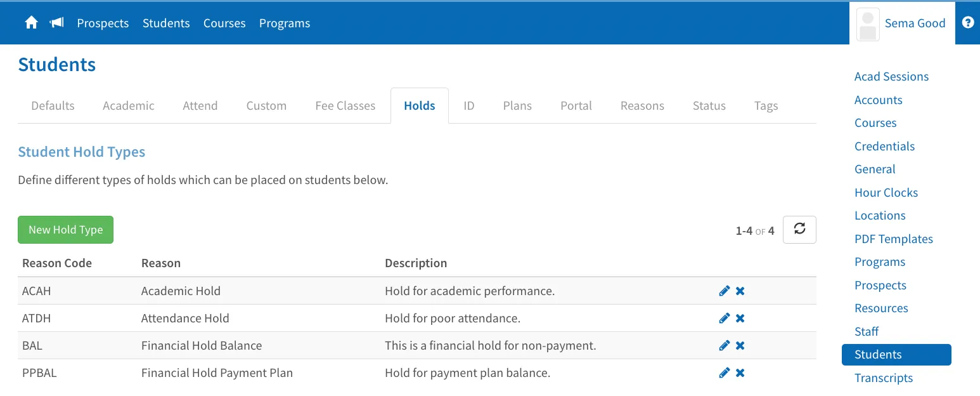Open Students in the top navigation
The height and width of the screenshot is (396, 980).
(x=166, y=23)
